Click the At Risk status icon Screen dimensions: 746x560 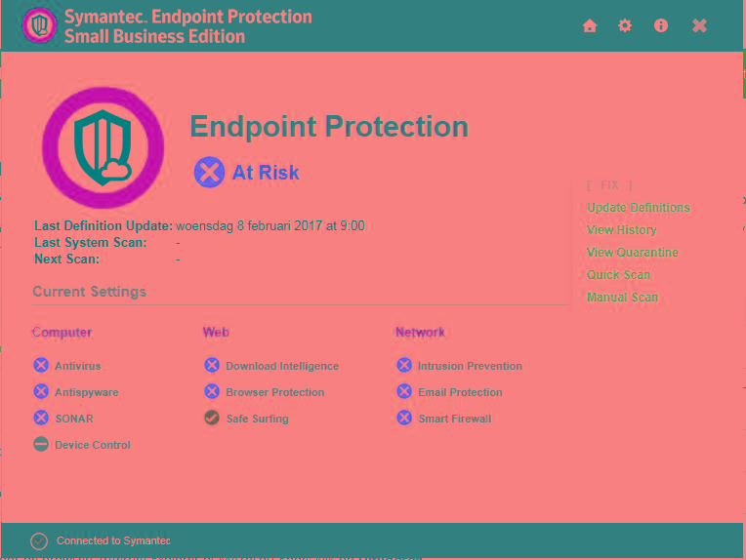[209, 173]
